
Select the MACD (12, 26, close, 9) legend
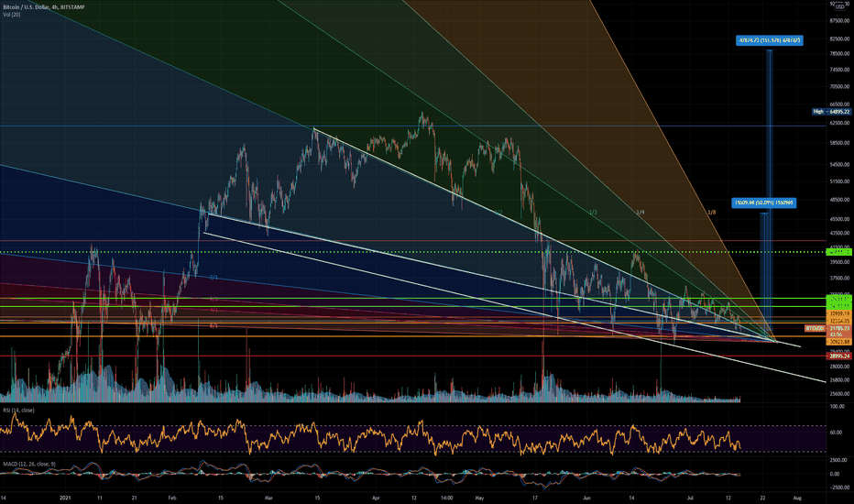click(29, 465)
